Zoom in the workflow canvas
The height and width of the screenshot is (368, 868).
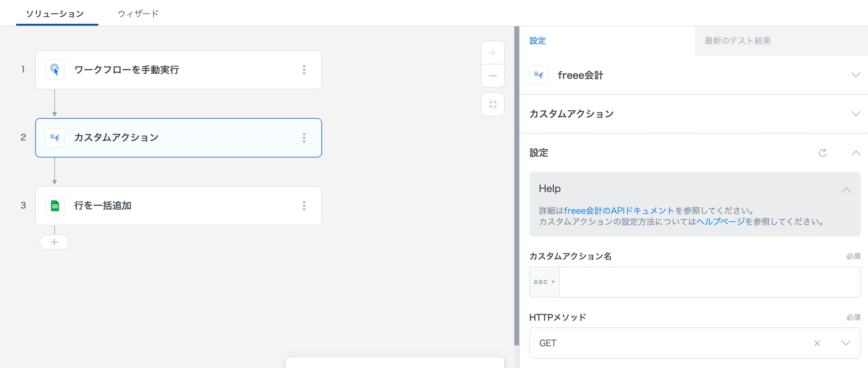[x=492, y=53]
